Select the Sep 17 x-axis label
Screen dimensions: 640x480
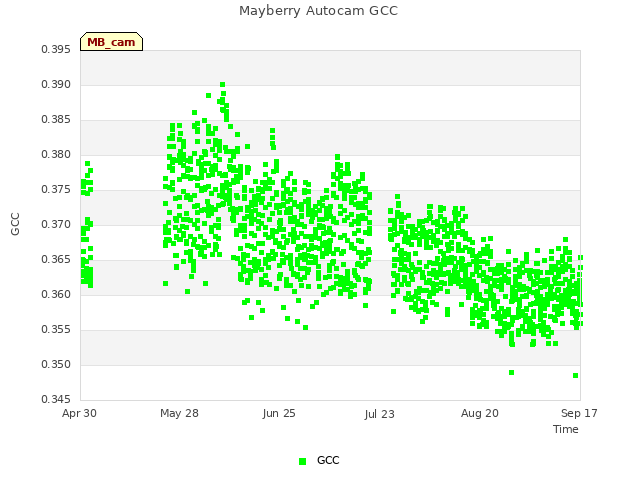(x=579, y=413)
